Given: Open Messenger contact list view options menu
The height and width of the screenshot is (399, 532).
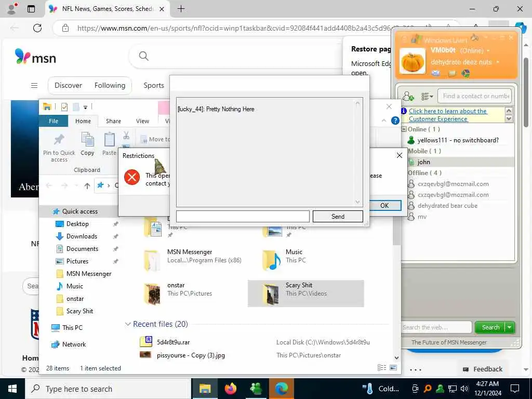Looking at the screenshot, I should [427, 96].
